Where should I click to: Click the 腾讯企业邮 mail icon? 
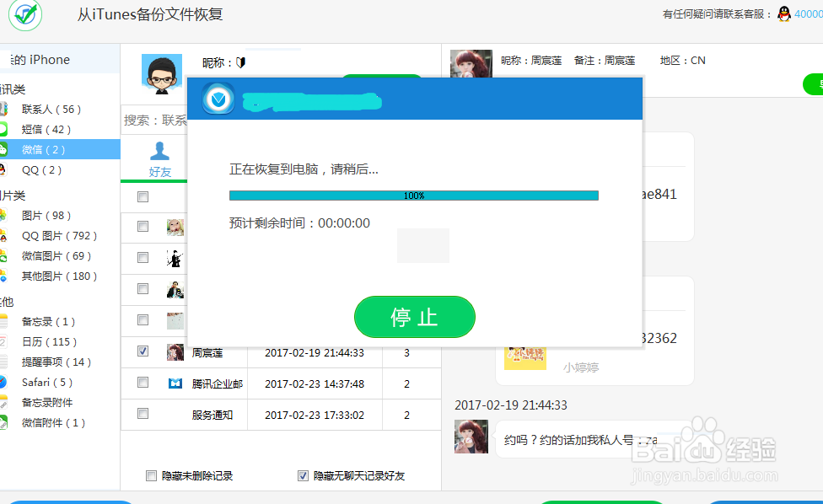[x=175, y=383]
